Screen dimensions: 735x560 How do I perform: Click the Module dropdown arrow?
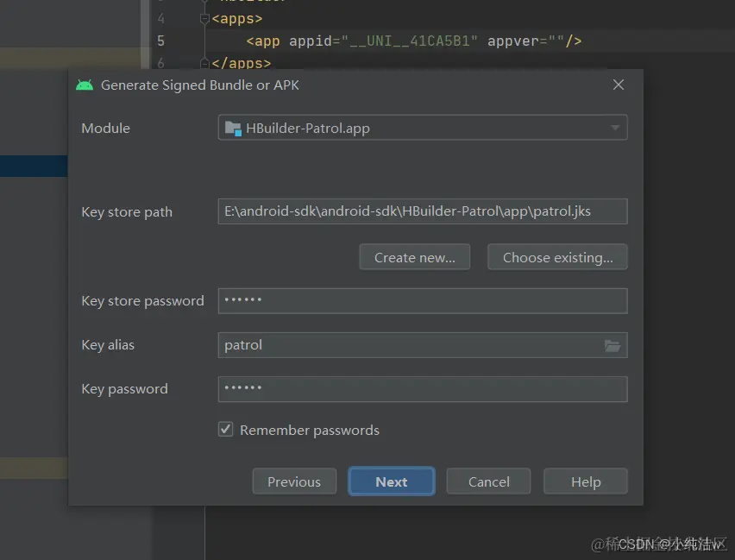tap(615, 128)
